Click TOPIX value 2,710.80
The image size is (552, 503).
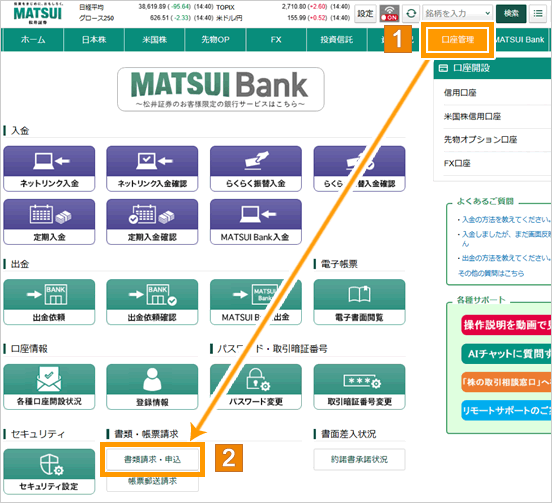[294, 7]
